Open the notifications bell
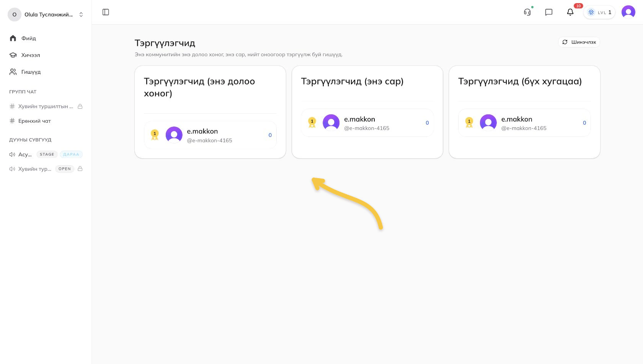The height and width of the screenshot is (364, 643). click(570, 12)
